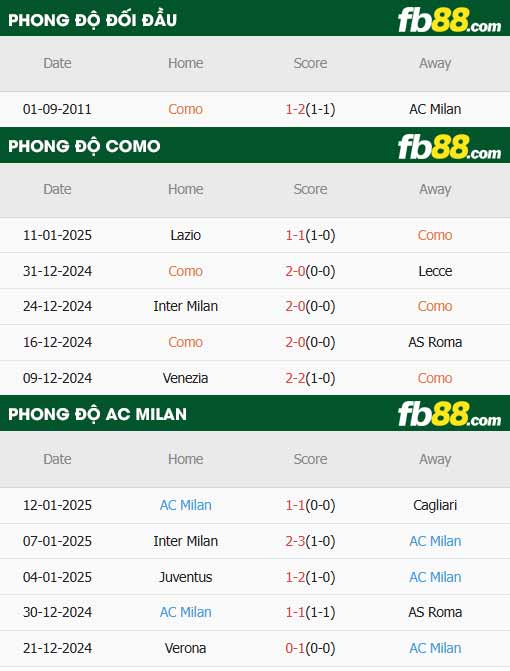Open Lazio in the 11-01-2025 match row

(185, 235)
